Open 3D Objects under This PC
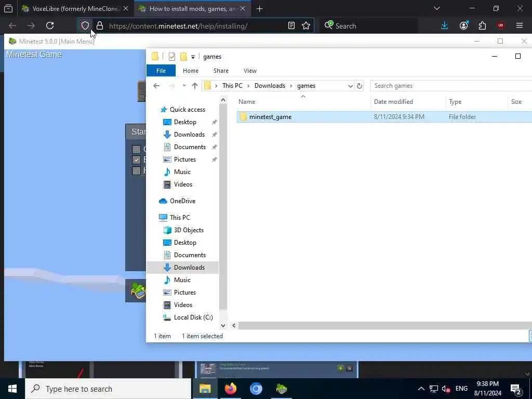Viewport: 532px width, 399px height. (189, 230)
